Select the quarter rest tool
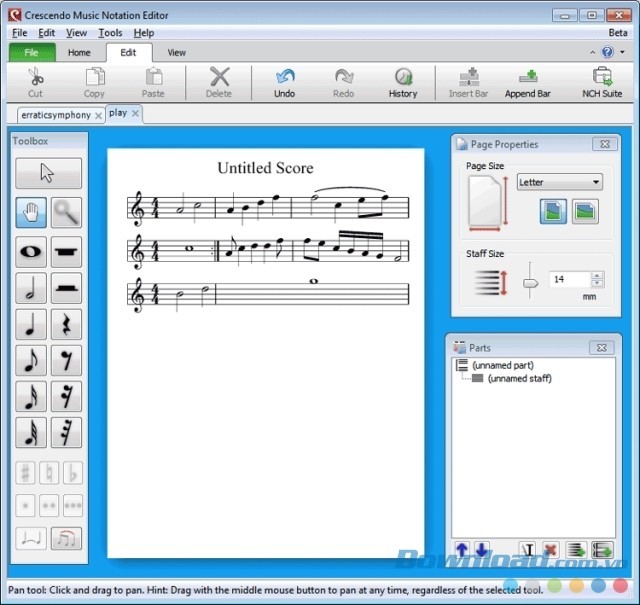The width and height of the screenshot is (640, 605). tap(66, 325)
